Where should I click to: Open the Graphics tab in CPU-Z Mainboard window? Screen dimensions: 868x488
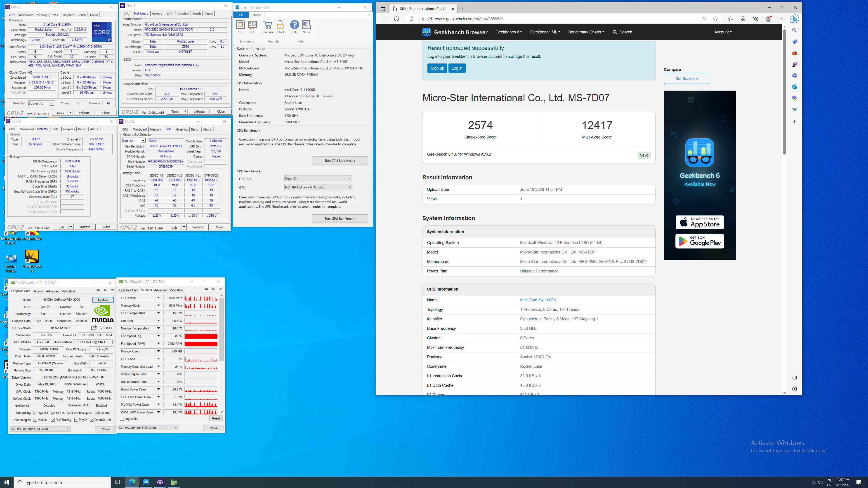[x=183, y=14]
